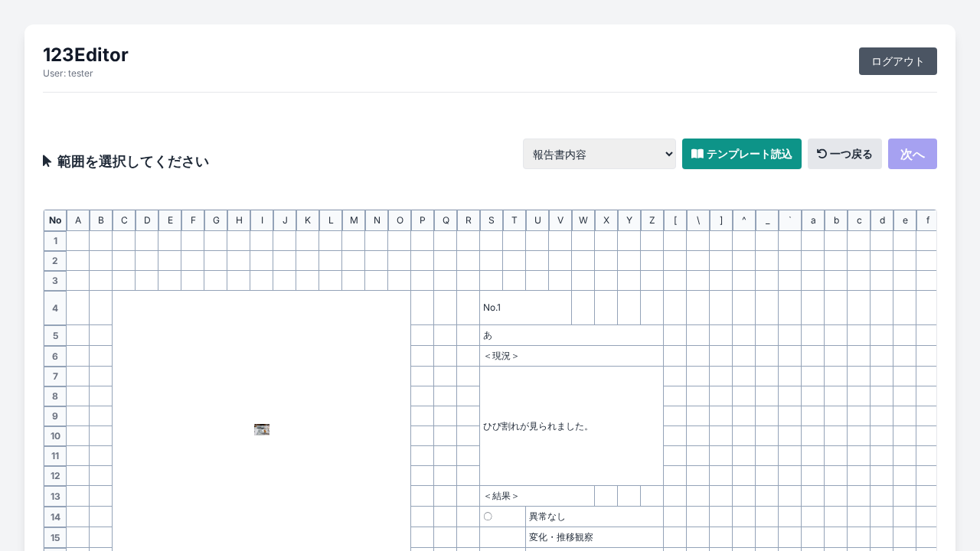Click the book icon on テンプレート読込

pyautogui.click(x=697, y=154)
